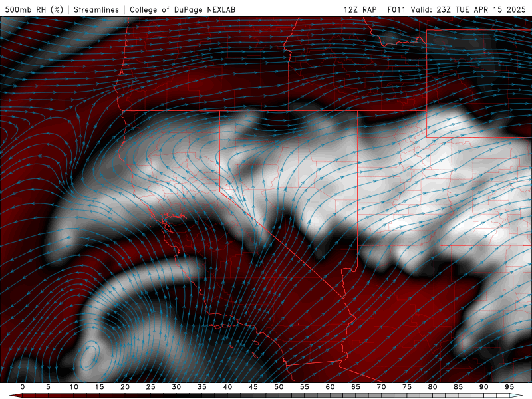Click the "20" label on the color scale
Screen dimensions: 532x399
125,387
